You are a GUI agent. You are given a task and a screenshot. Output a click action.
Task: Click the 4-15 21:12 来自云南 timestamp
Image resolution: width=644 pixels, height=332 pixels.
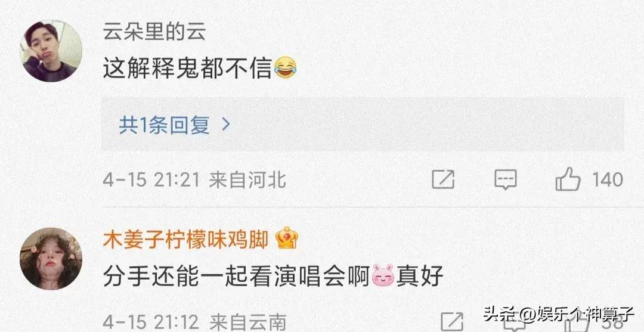pyautogui.click(x=194, y=322)
